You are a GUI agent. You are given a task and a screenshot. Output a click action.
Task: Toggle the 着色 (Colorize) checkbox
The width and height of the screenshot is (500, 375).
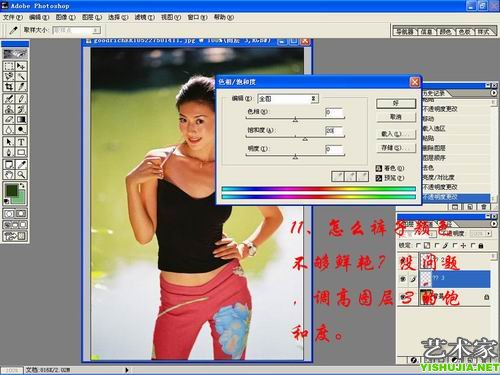[379, 168]
